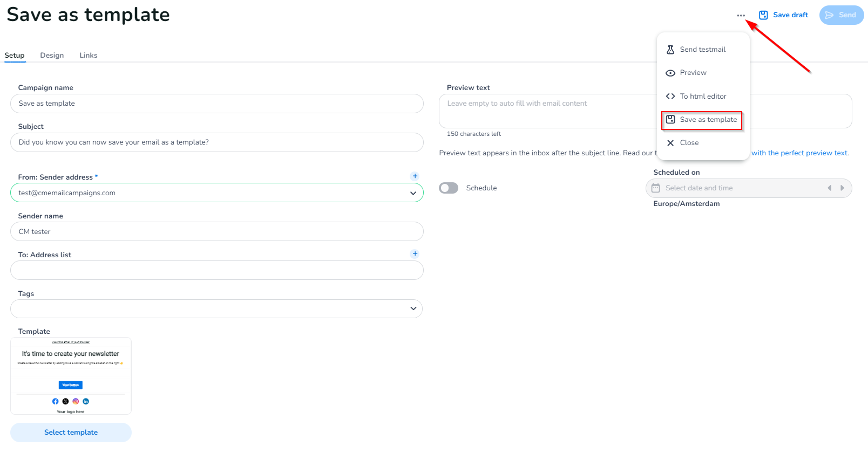868x453 pixels.
Task: Open the Tags dropdown
Action: coord(413,308)
